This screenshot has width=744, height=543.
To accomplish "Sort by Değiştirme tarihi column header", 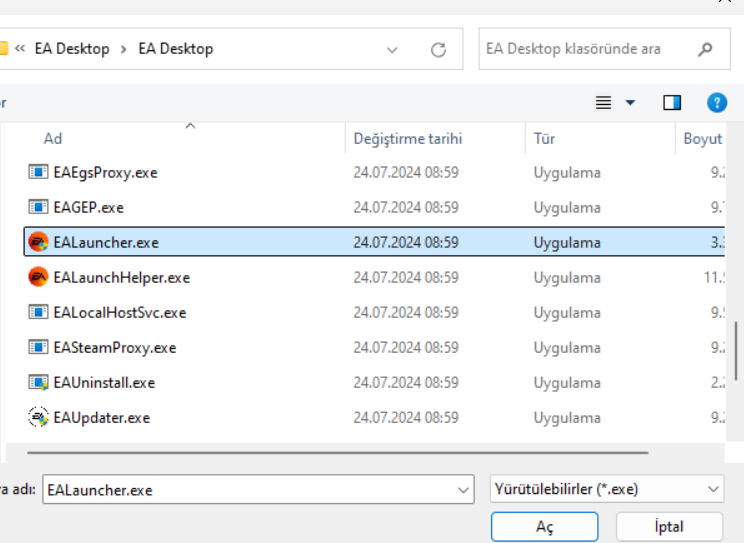I will pyautogui.click(x=408, y=139).
